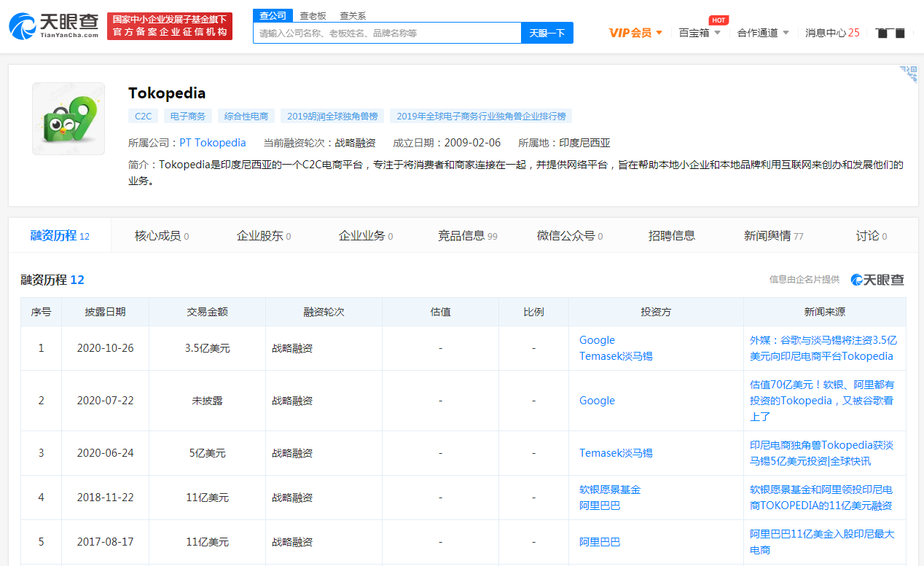Viewport: 924px width, 566px height.
Task: Click the 披露日期 column header
Action: pyautogui.click(x=106, y=312)
